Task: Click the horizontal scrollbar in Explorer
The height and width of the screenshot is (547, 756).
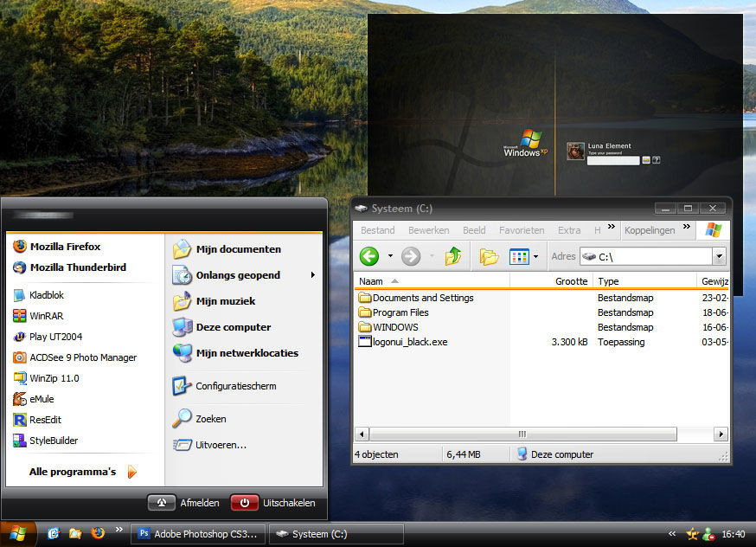Action: [x=522, y=434]
